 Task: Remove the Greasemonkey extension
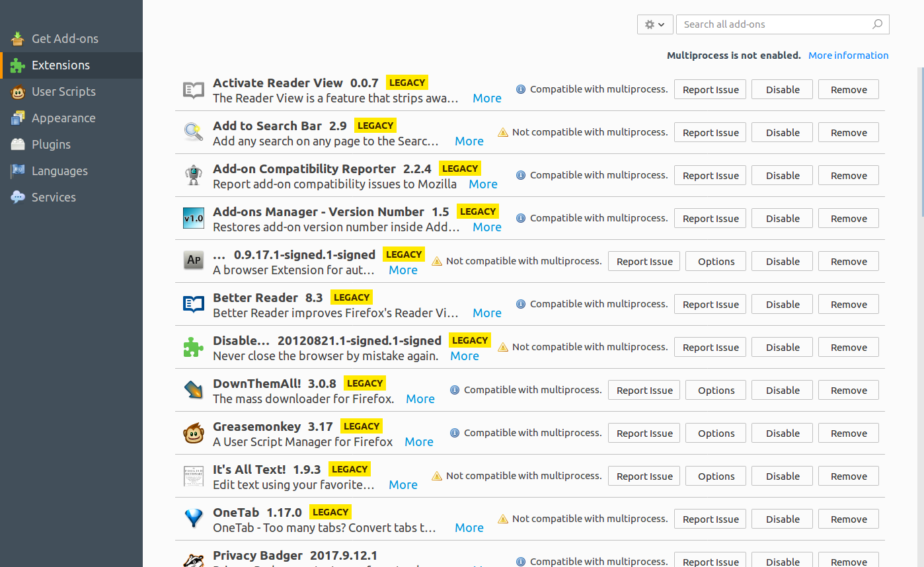849,434
